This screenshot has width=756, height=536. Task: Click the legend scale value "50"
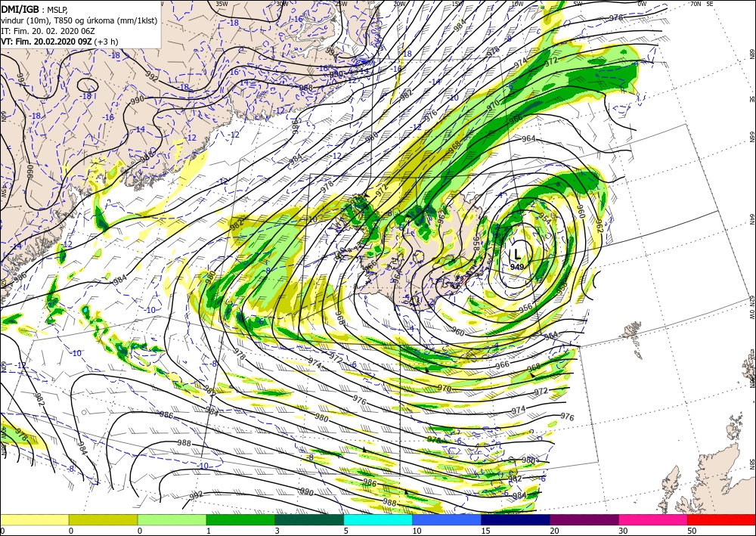coord(692,531)
